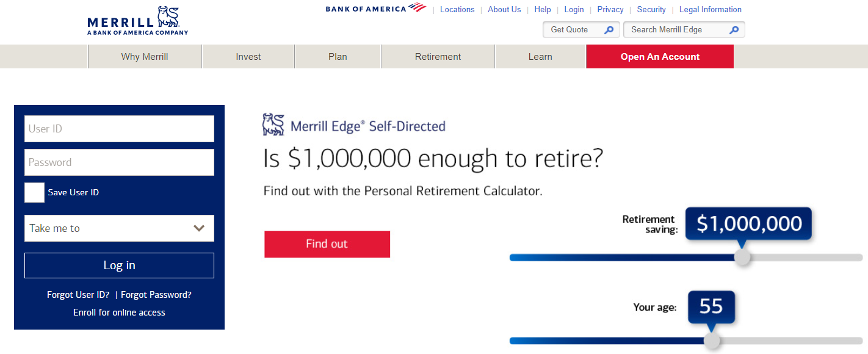Click the Your age slider handle
The height and width of the screenshot is (354, 868).
712,341
